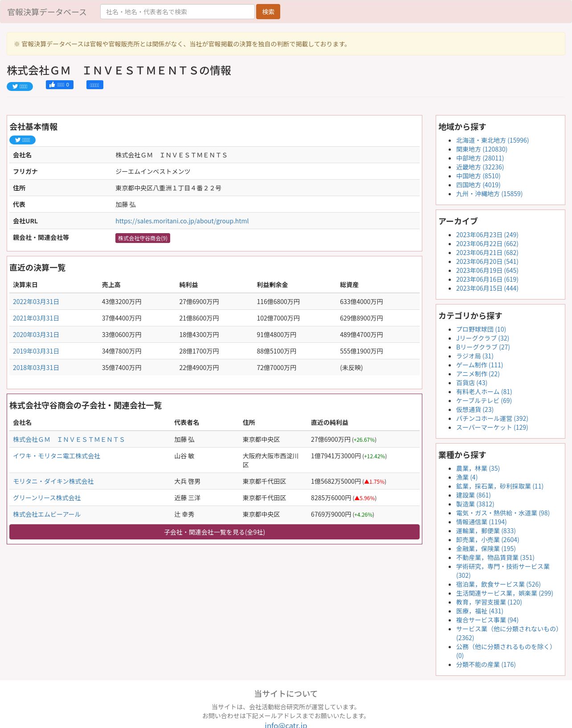
Task: Open 製造業 (3812) industry
Action: point(475,504)
